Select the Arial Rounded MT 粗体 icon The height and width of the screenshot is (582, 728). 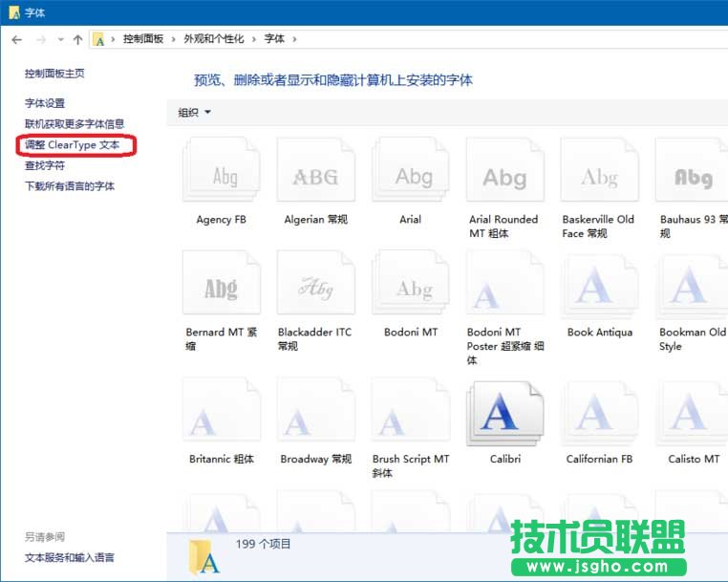[505, 169]
